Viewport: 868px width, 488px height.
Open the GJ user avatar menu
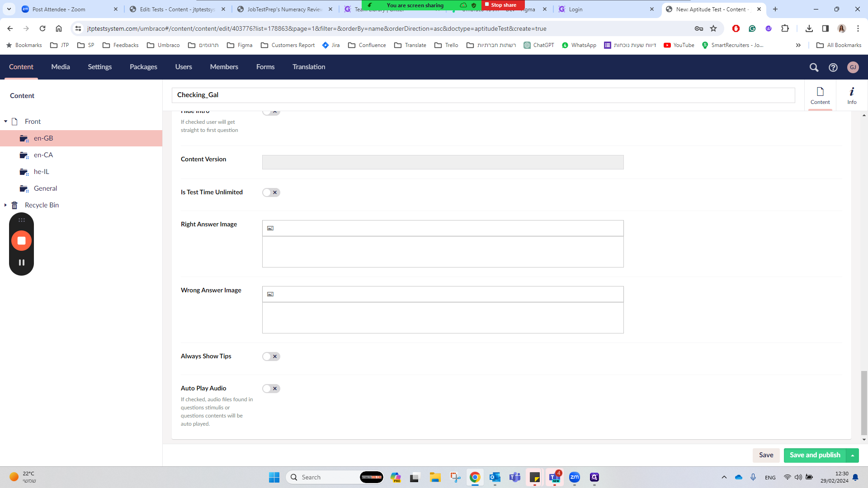(x=853, y=67)
